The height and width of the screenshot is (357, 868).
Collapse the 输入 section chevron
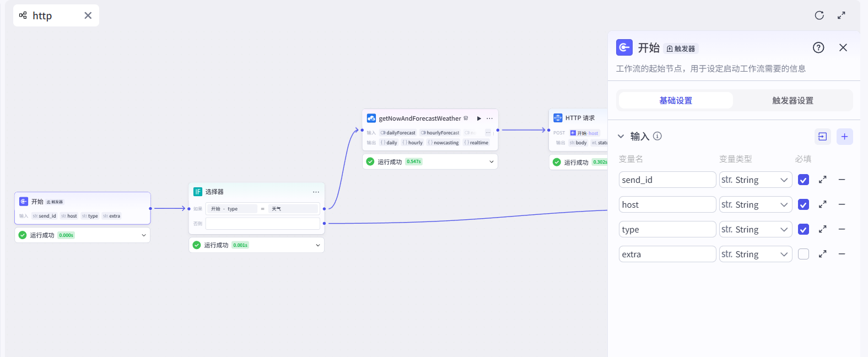tap(621, 137)
